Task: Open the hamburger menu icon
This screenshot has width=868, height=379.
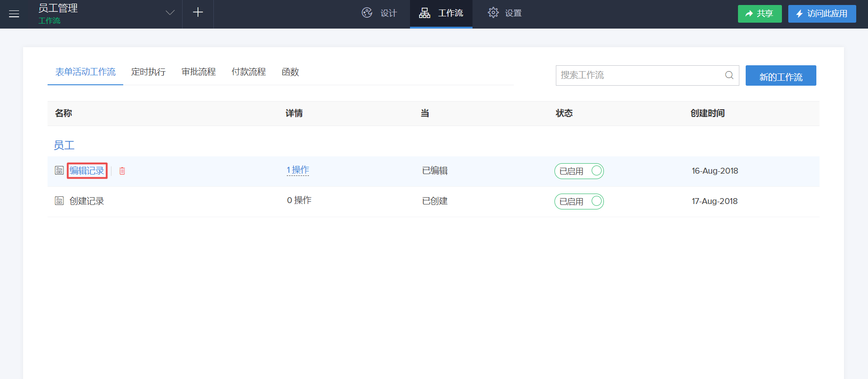Action: pos(14,14)
